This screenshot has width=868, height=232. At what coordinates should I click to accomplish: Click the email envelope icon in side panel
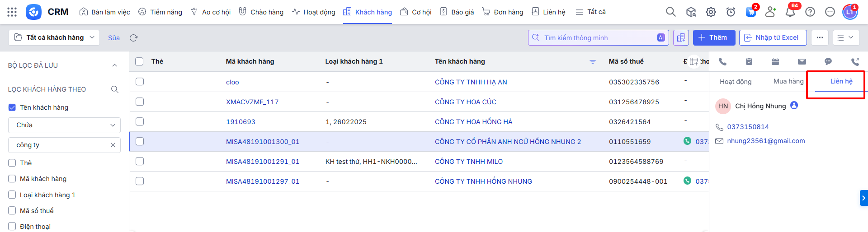802,61
